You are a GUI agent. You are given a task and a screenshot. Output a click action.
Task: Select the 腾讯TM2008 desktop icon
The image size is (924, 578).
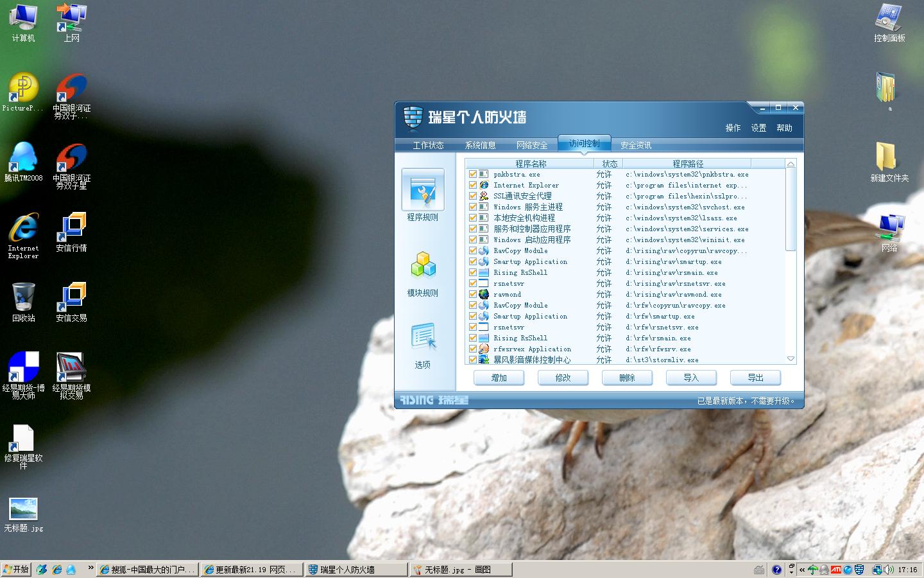pyautogui.click(x=24, y=162)
